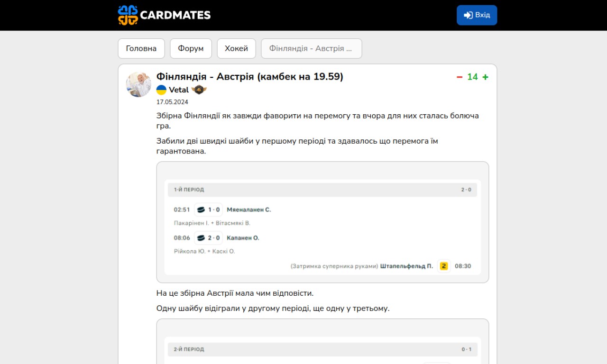Navigate to the Хокей section
Viewport: 607px width, 364px height.
point(236,48)
